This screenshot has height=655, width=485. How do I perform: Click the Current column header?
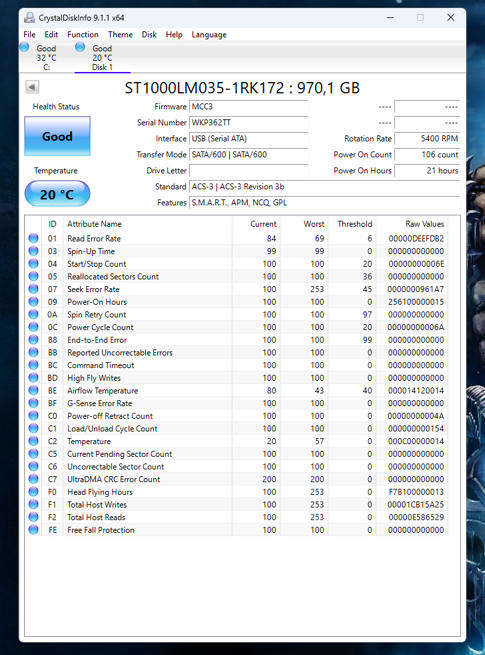263,224
